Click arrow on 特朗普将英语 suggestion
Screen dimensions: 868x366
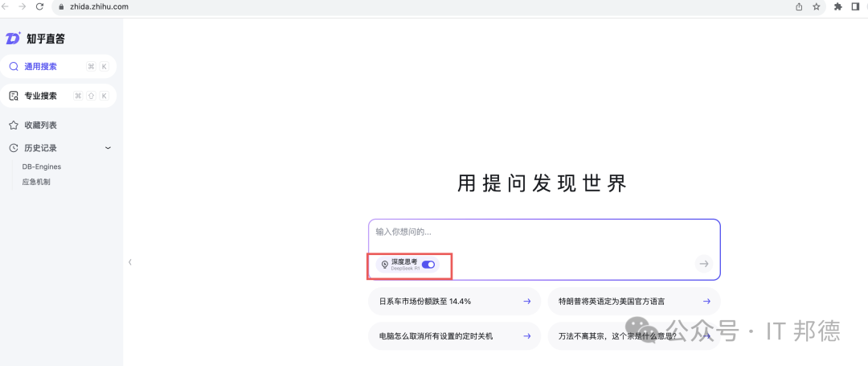click(x=707, y=301)
